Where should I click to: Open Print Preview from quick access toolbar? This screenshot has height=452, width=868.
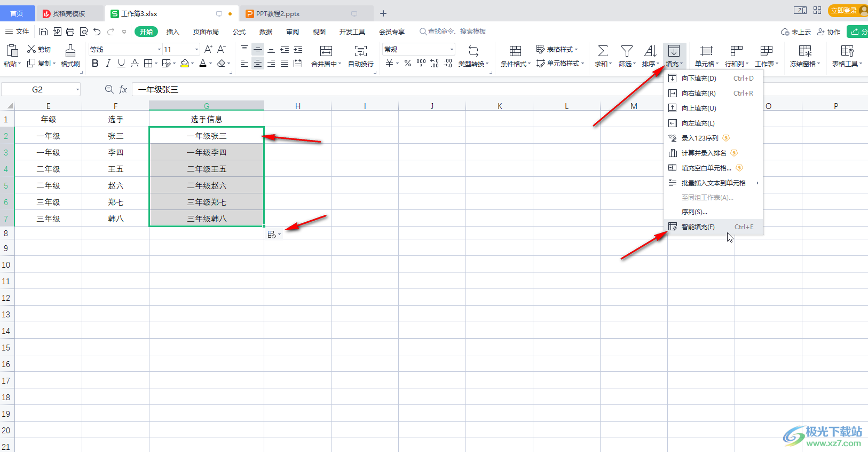click(84, 32)
